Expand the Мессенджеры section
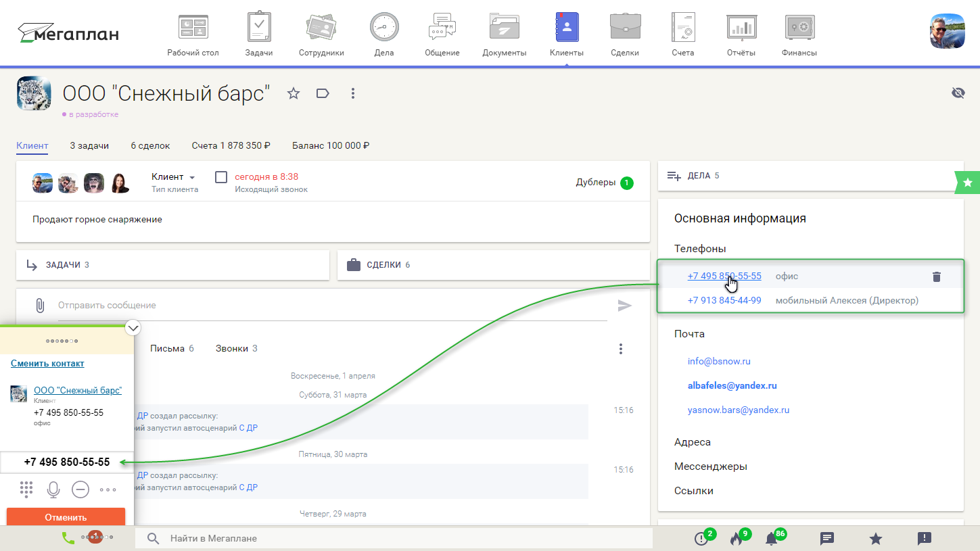This screenshot has width=980, height=551. tap(711, 466)
